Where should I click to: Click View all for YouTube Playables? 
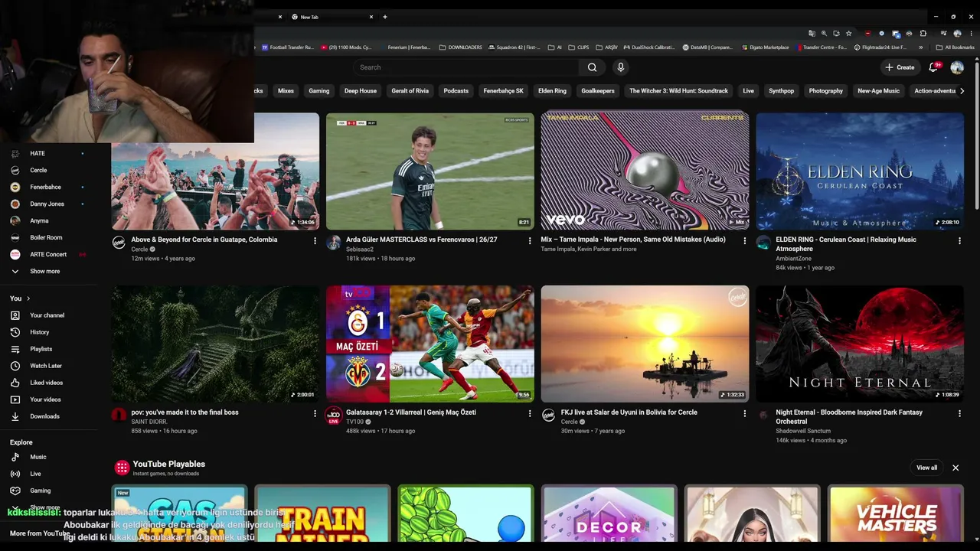[926, 468]
